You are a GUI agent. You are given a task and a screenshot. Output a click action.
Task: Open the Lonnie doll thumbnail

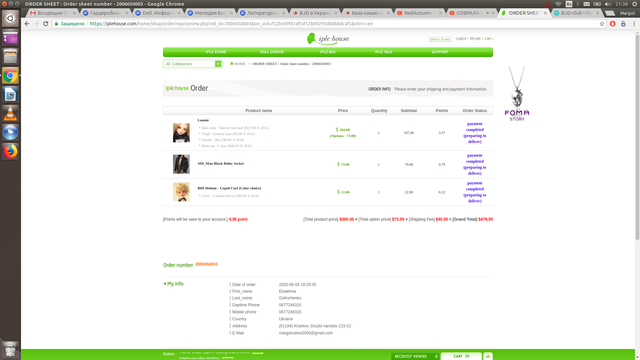coord(181,133)
